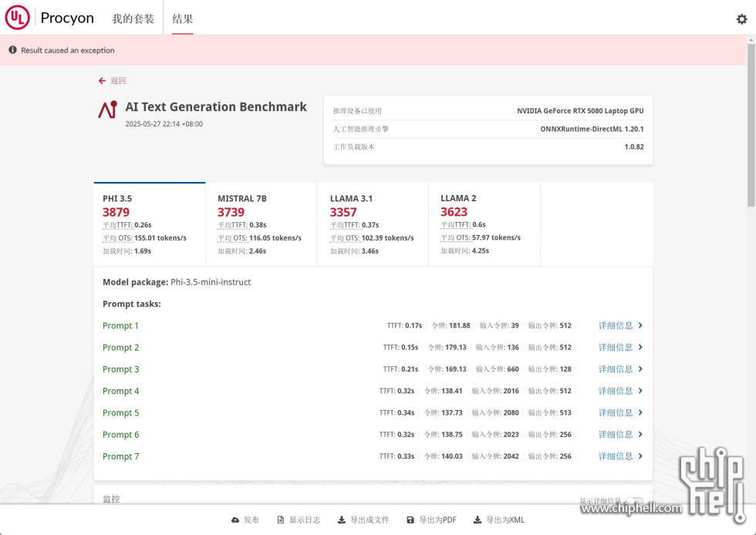756x535 pixels.
Task: Click the workload version 1.0.82 value
Action: pos(634,146)
